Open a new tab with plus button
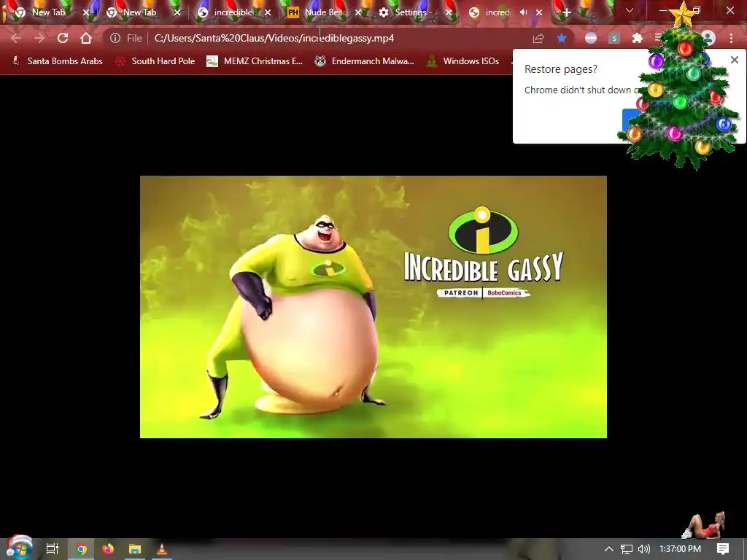The height and width of the screenshot is (560, 747). [566, 13]
